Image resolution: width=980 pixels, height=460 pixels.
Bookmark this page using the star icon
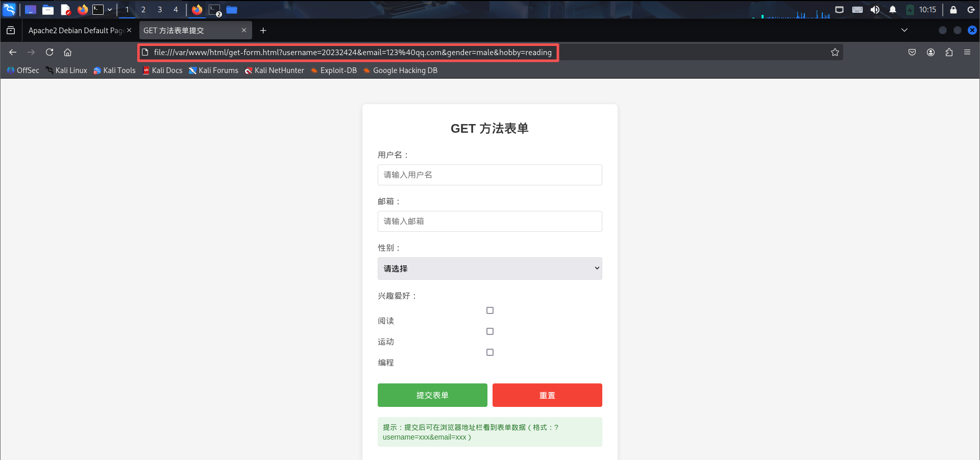click(x=835, y=52)
